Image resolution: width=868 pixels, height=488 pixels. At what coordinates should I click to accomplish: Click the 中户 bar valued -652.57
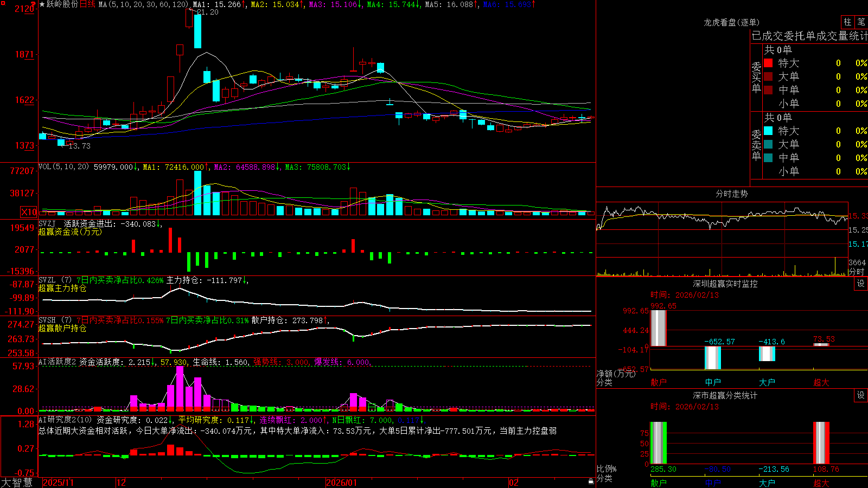(x=712, y=358)
